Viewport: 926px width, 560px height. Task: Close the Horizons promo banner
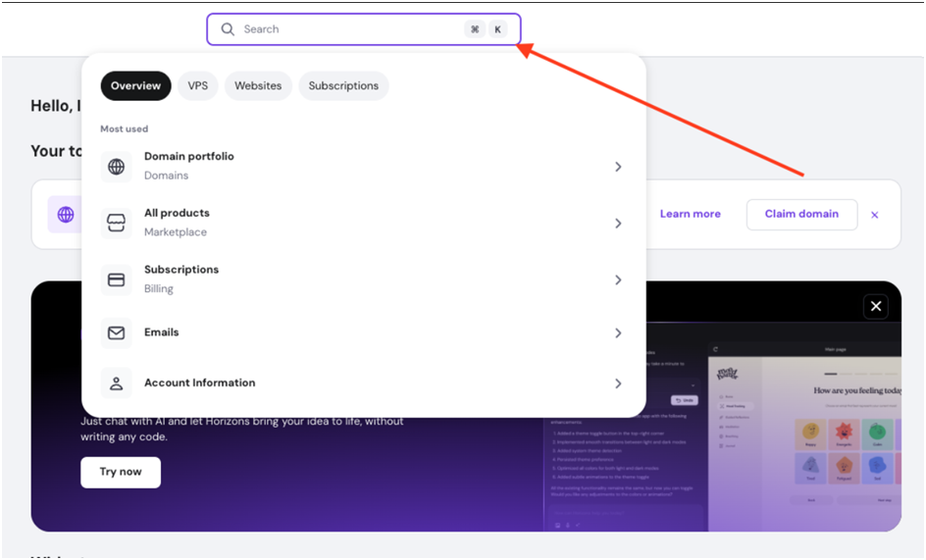(876, 307)
